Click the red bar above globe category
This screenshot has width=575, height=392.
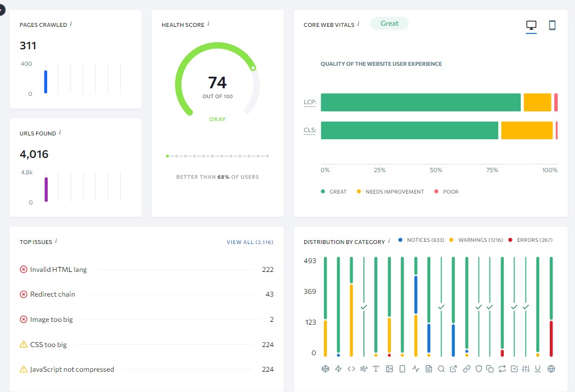tap(551, 338)
